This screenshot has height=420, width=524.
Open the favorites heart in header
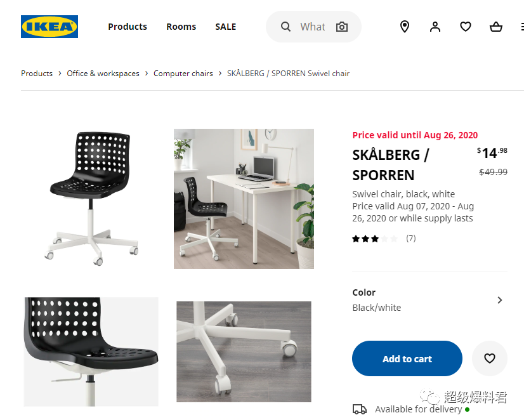point(466,27)
